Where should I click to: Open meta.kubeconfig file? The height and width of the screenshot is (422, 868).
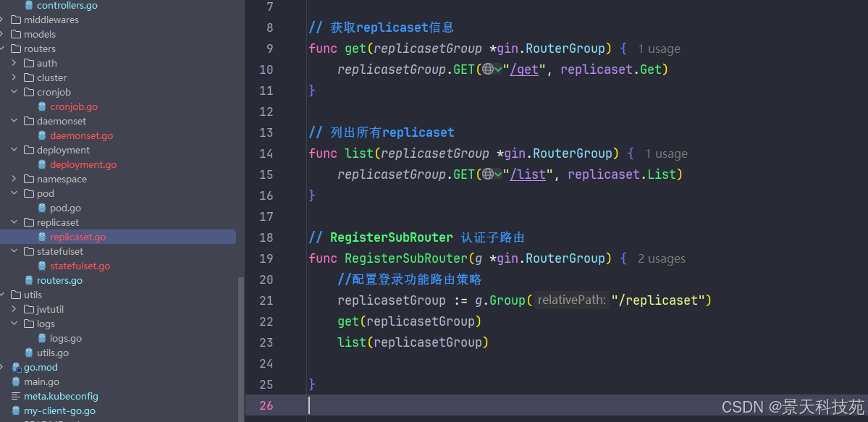61,397
